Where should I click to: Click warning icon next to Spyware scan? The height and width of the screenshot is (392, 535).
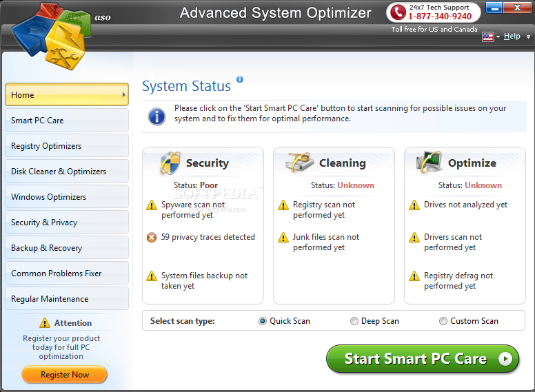point(152,205)
